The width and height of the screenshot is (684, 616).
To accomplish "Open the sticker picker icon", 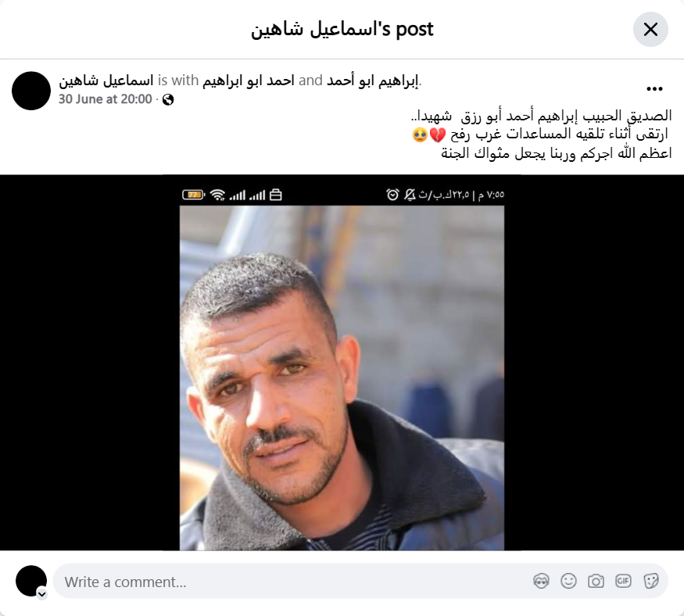I will [x=650, y=581].
